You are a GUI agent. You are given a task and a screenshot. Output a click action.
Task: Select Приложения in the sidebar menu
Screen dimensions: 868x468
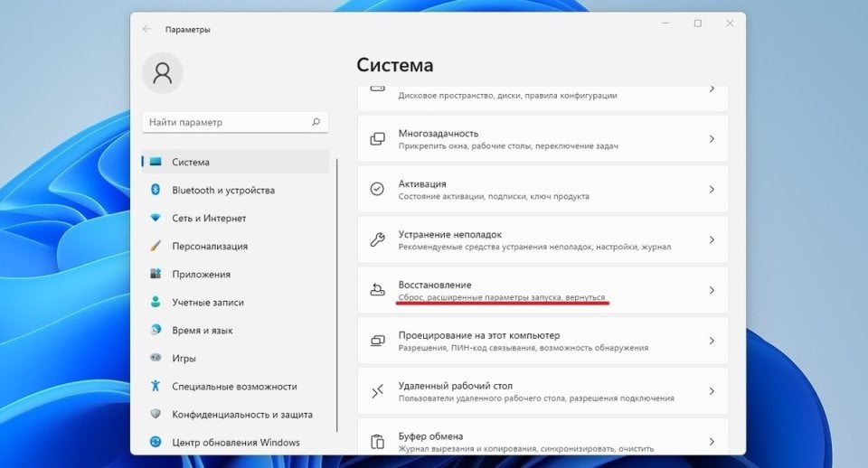click(x=201, y=275)
